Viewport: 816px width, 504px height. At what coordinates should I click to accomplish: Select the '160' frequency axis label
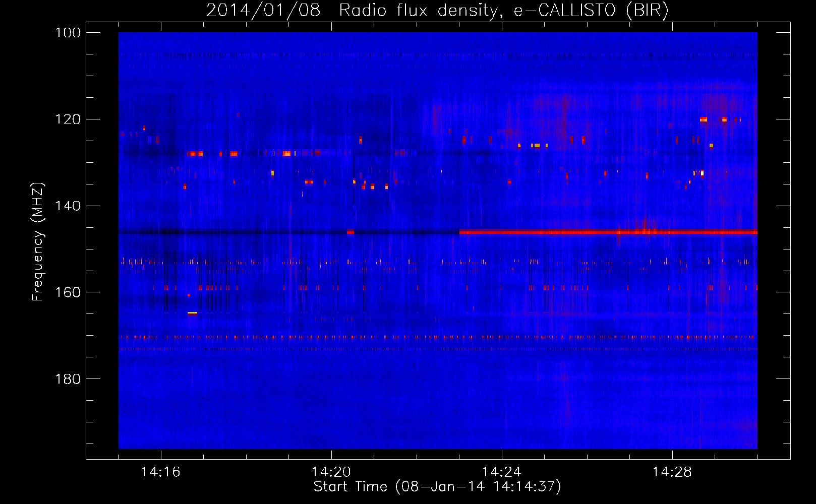pyautogui.click(x=68, y=292)
